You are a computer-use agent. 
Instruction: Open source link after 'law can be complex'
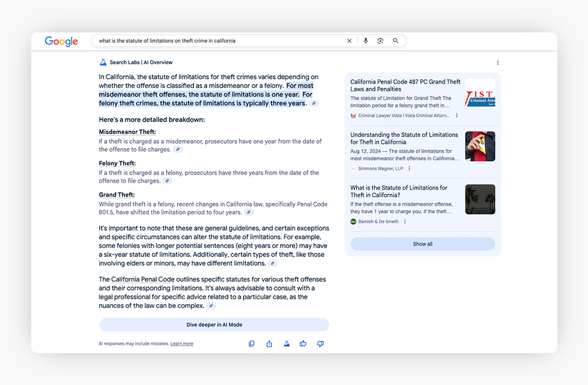tap(211, 306)
